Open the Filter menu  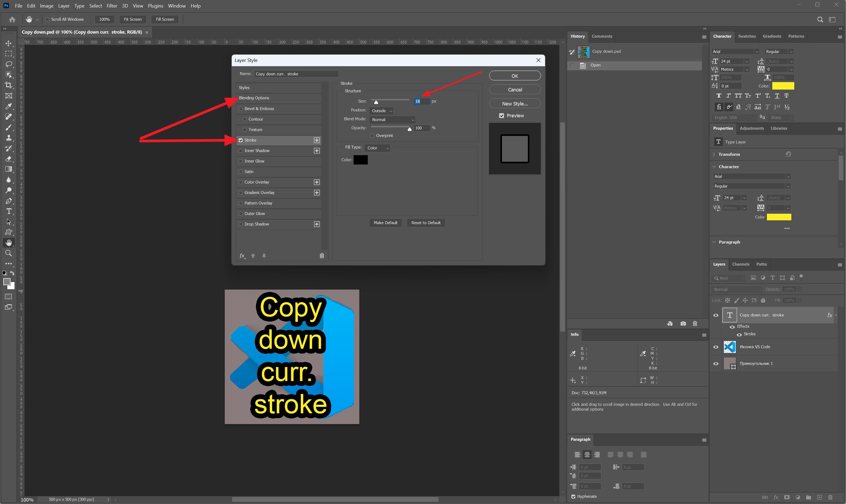click(x=112, y=6)
